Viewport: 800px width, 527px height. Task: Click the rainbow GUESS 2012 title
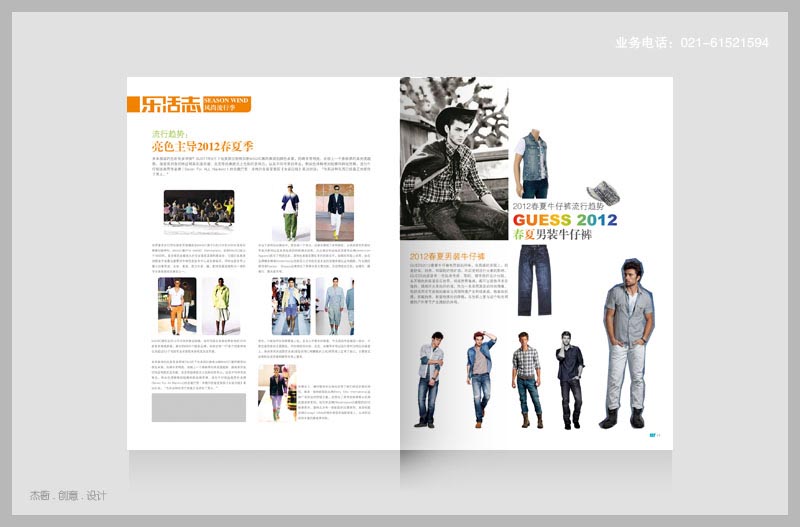click(565, 220)
